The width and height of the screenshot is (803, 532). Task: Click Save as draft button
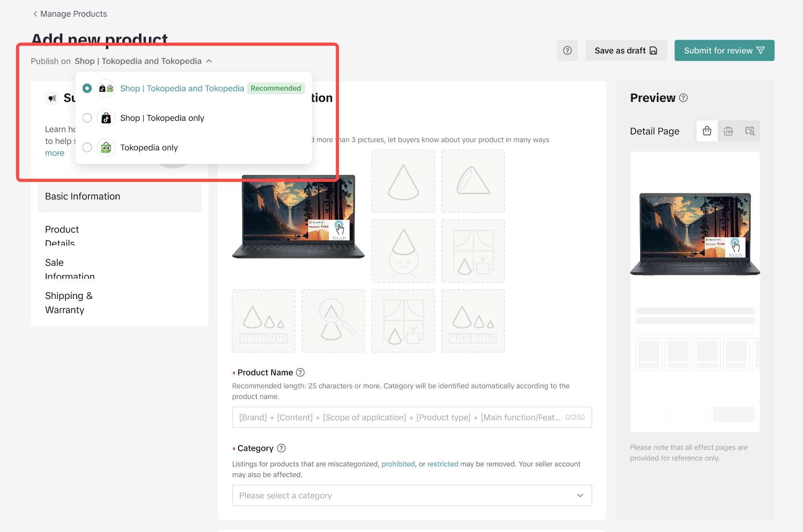(626, 50)
